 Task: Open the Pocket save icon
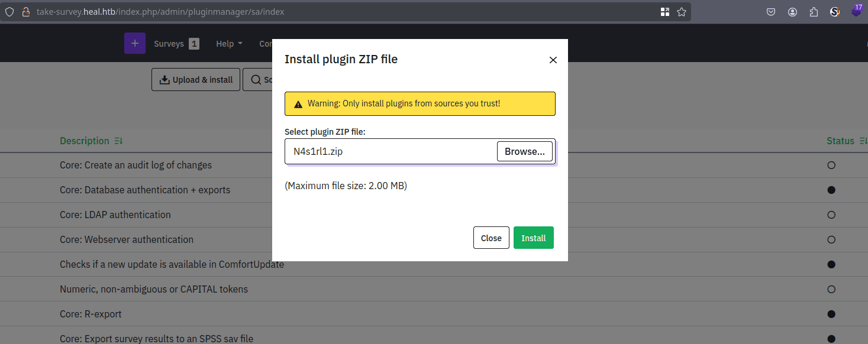tap(771, 12)
